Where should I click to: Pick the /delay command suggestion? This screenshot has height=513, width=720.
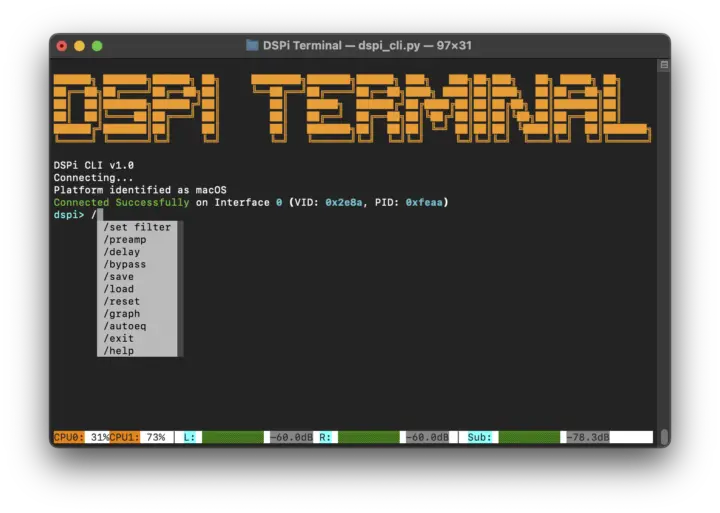pos(137,252)
